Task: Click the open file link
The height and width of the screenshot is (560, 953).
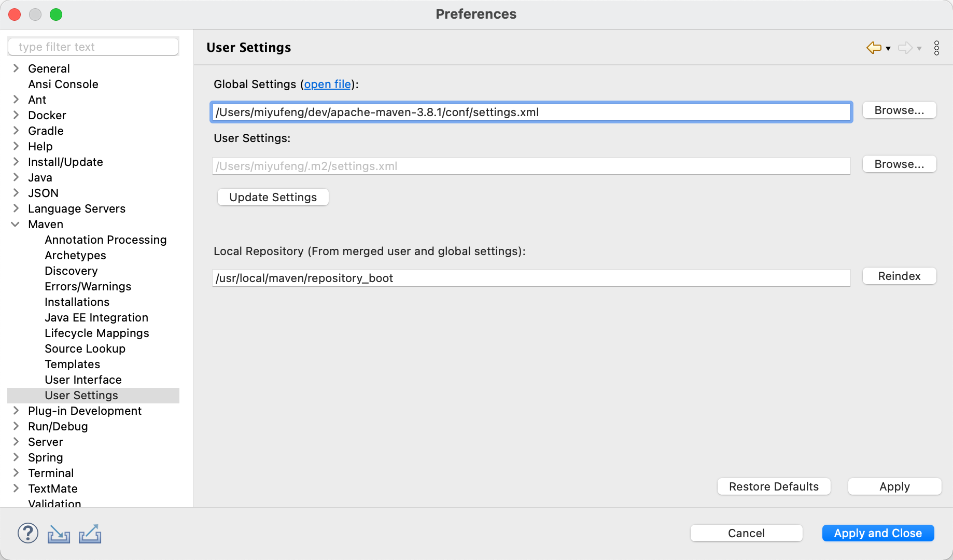Action: 327,84
